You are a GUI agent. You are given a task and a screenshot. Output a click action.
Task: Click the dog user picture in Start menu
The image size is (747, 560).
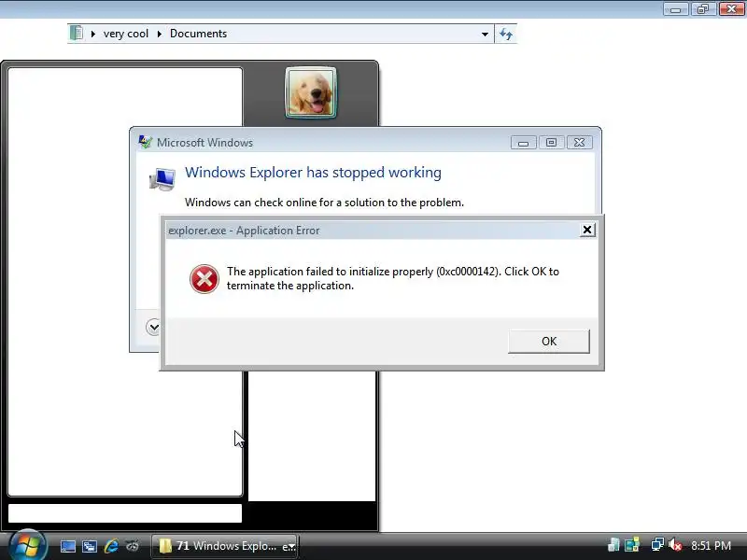(x=311, y=92)
